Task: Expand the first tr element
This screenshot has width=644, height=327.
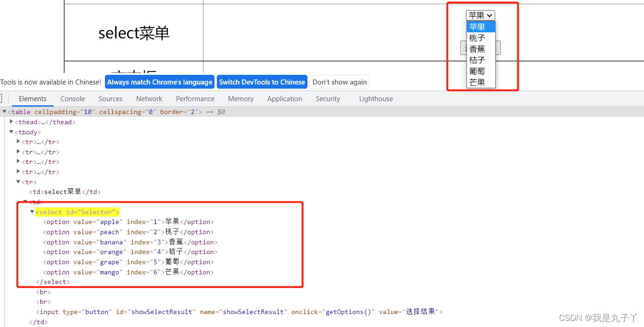Action: [18, 142]
